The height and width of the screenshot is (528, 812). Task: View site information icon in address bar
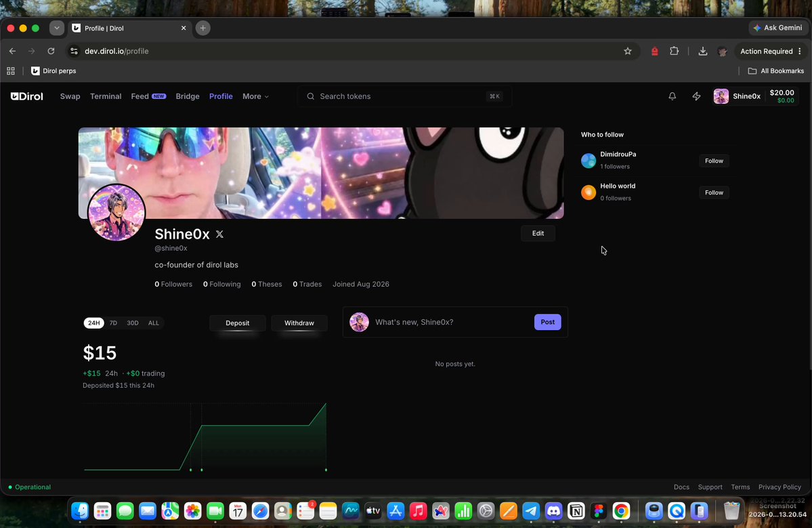(74, 52)
